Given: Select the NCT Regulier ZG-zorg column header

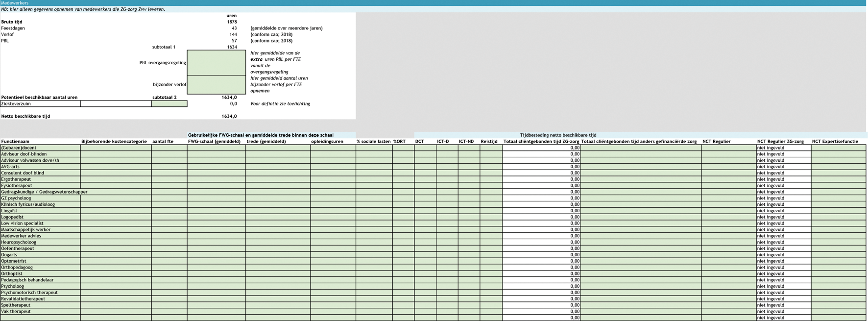Looking at the screenshot, I should coord(780,142).
